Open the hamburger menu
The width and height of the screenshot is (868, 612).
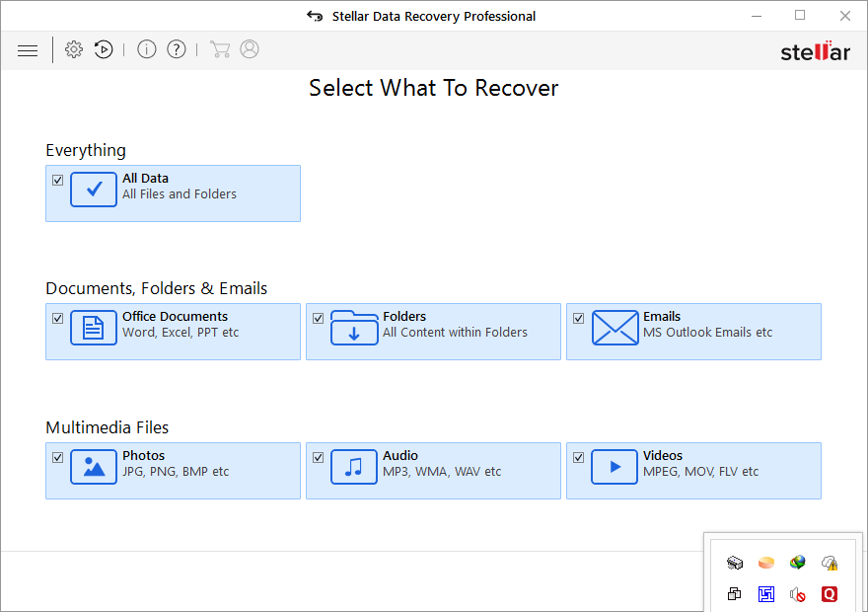pyautogui.click(x=28, y=51)
